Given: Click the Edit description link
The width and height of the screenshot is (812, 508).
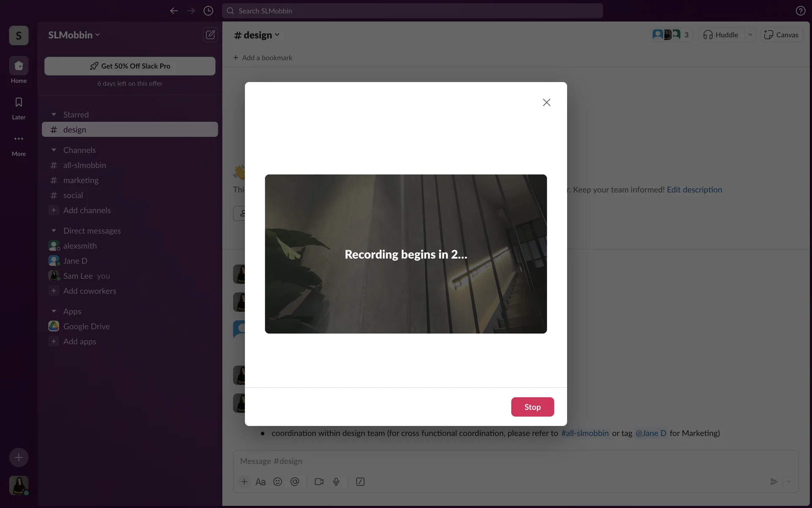Looking at the screenshot, I should click(694, 190).
